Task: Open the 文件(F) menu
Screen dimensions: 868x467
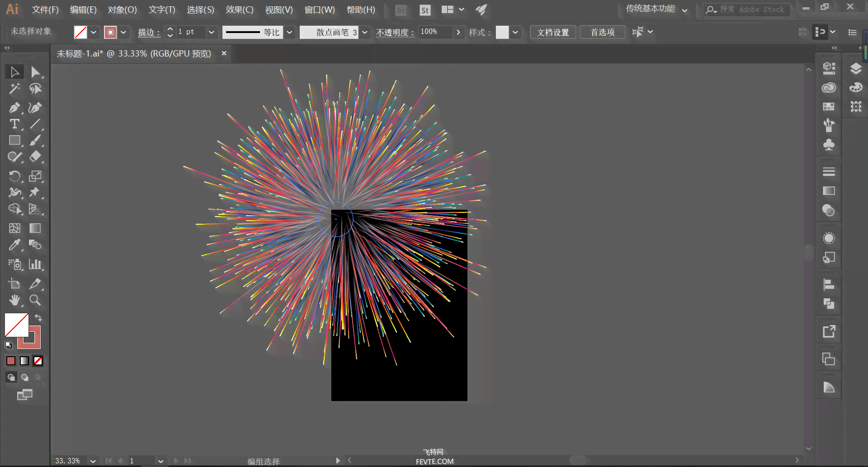Action: 45,9
